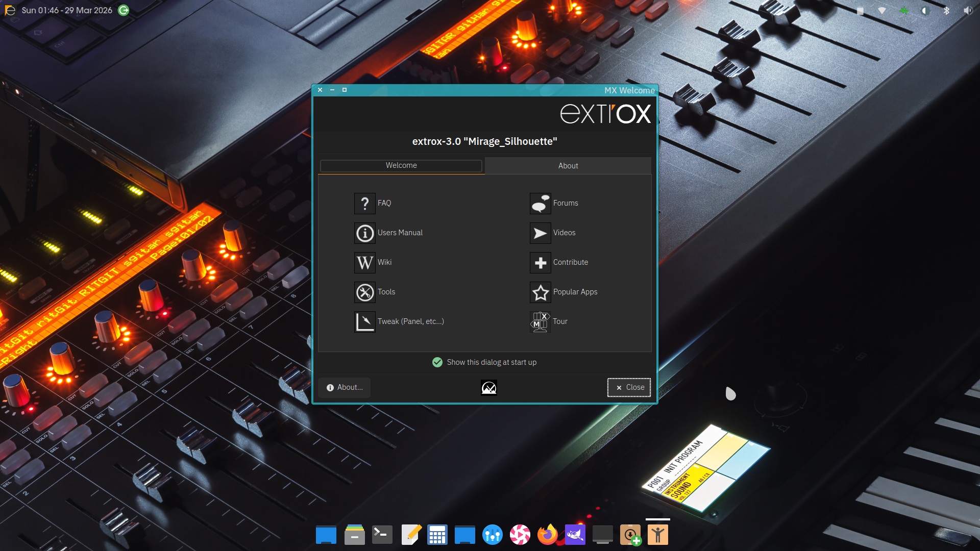Open the Wiki W icon
The width and height of the screenshot is (980, 551).
point(364,263)
